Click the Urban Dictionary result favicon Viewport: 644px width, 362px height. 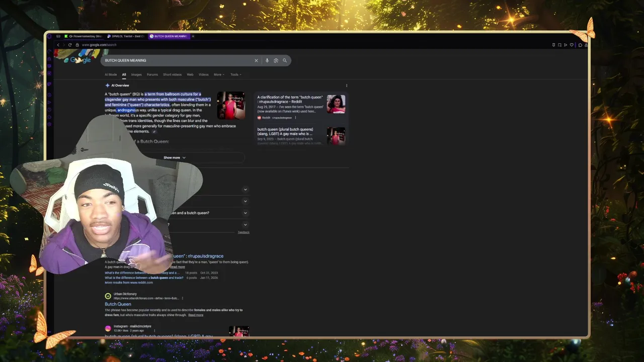pos(108,296)
